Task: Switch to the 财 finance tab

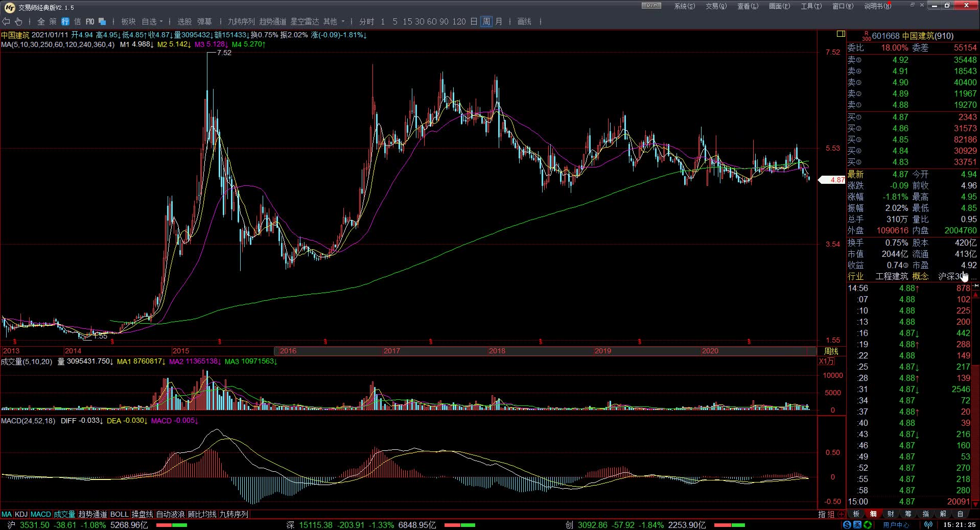Action: [891, 514]
